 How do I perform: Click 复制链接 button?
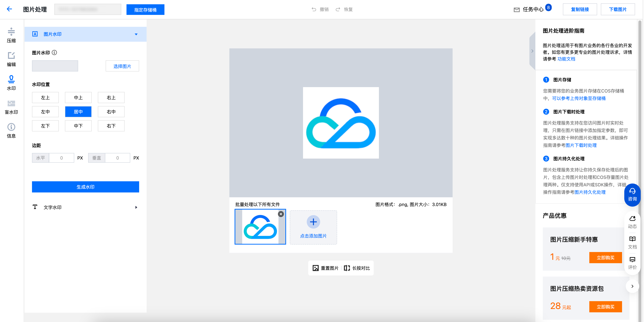tap(580, 9)
